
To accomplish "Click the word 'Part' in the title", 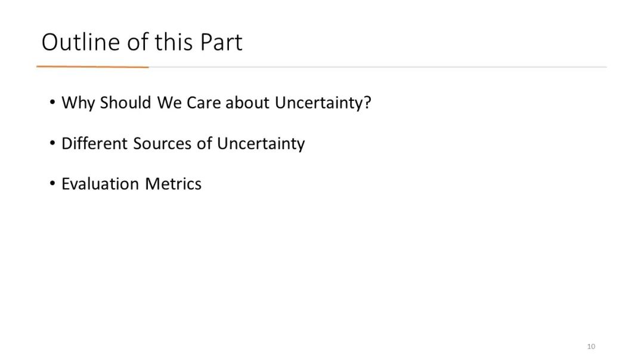I will (221, 42).
